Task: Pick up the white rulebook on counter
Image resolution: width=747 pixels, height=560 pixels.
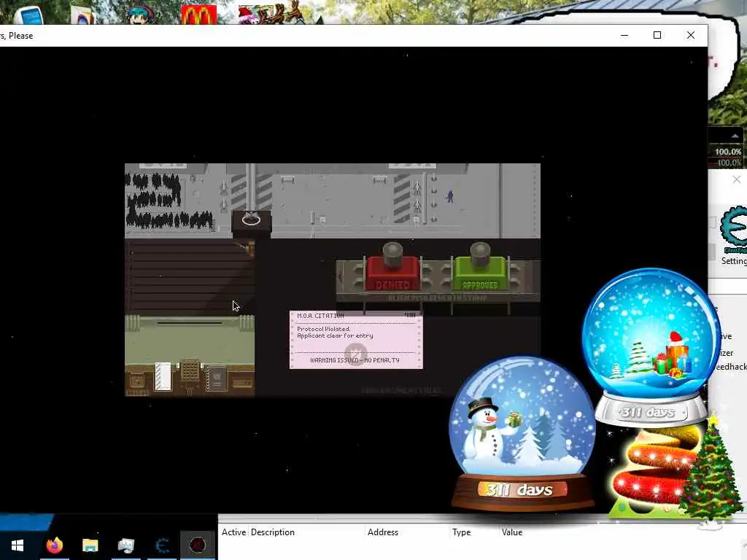Action: click(x=163, y=376)
